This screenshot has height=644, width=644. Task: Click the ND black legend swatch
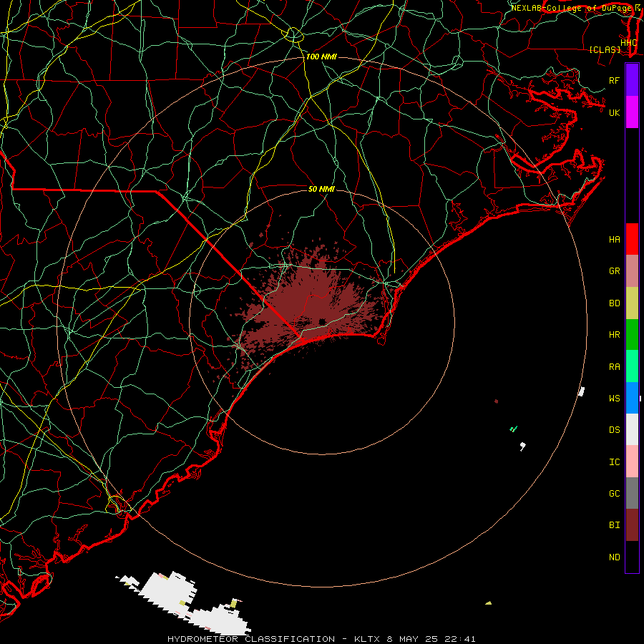(x=632, y=557)
